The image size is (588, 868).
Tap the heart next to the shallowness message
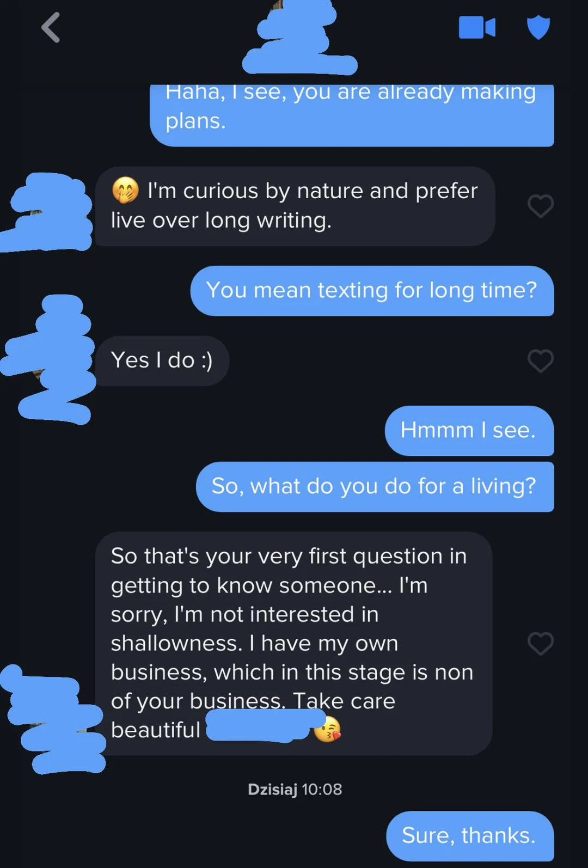coord(541,644)
